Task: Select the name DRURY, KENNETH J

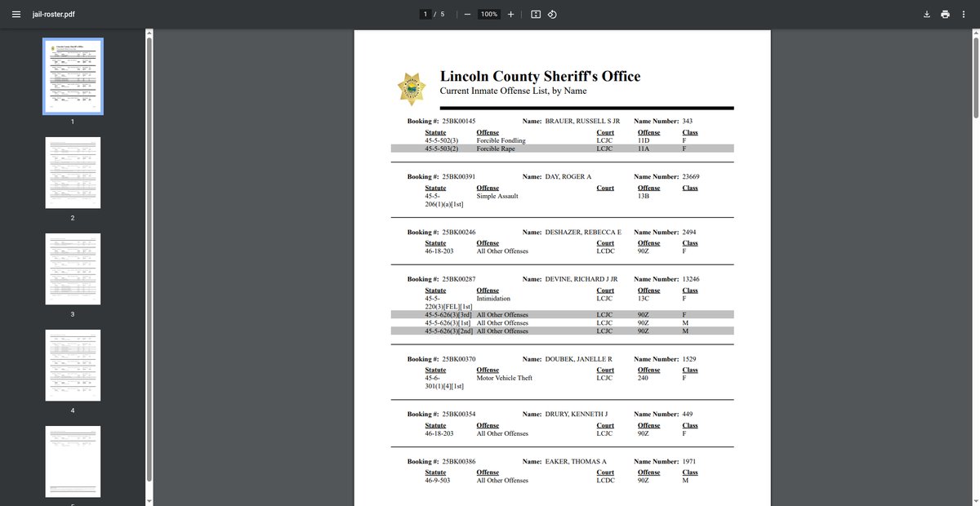Action: (577, 415)
